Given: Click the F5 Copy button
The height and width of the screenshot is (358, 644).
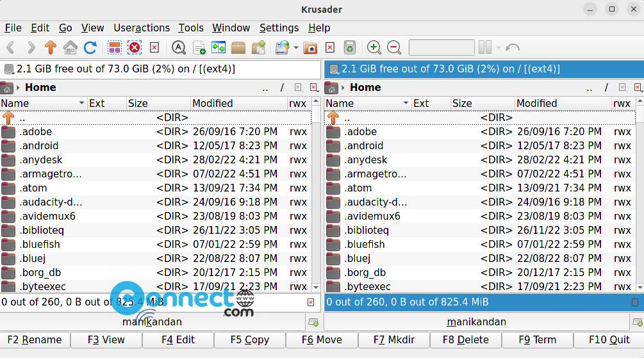Looking at the screenshot, I should coord(250,340).
